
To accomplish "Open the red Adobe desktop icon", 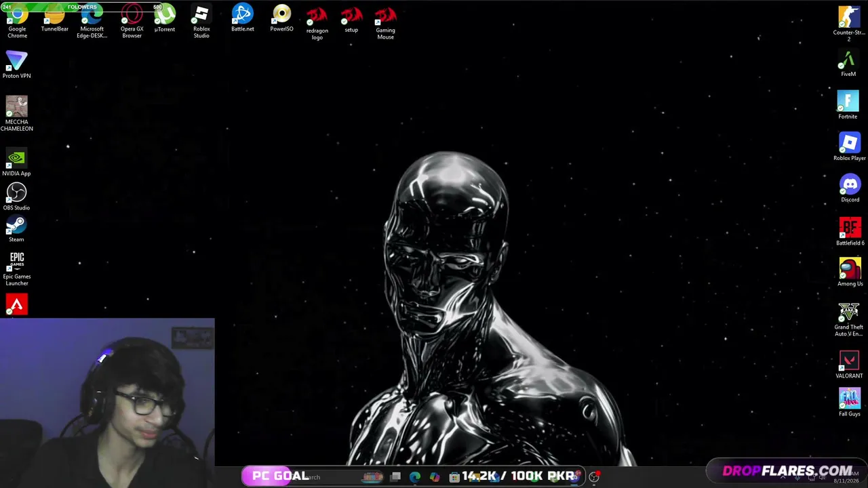I will click(x=16, y=305).
